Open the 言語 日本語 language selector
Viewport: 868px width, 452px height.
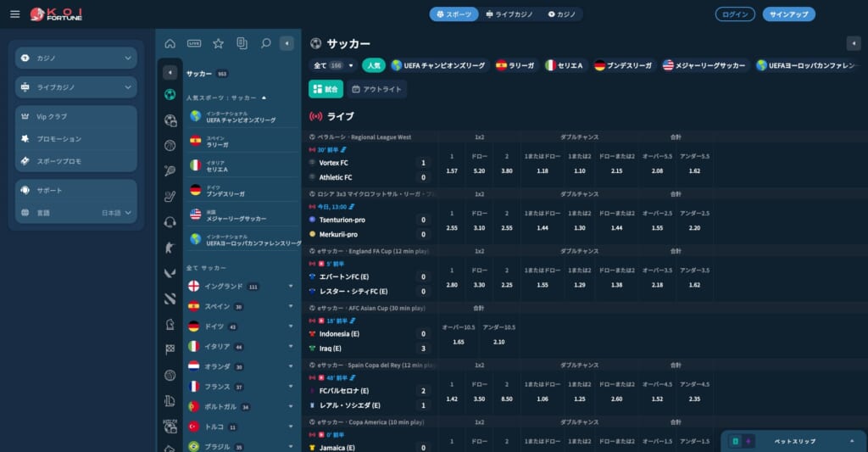pos(76,213)
